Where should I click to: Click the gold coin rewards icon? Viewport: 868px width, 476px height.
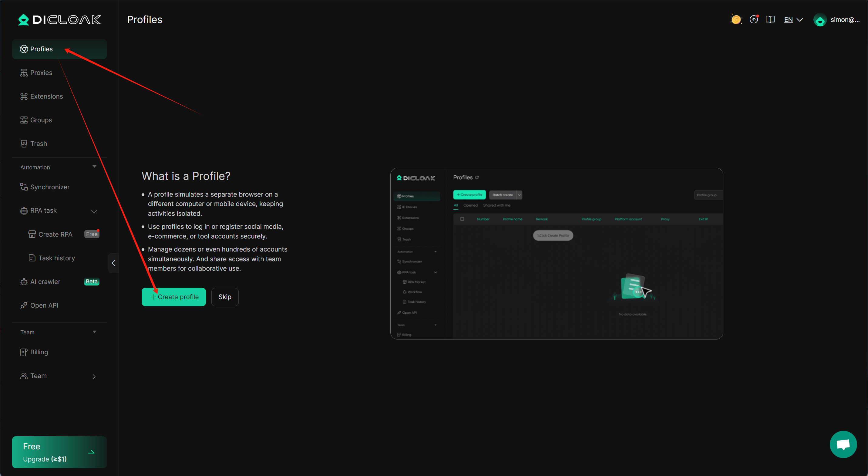[736, 19]
